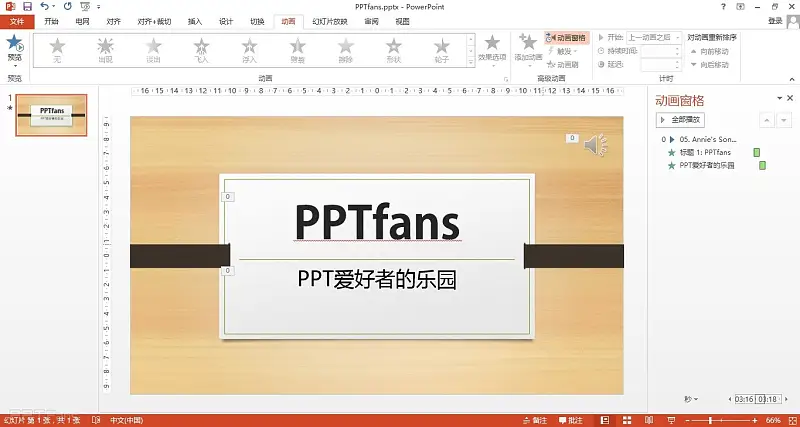
Task: Click the Save icon in quick access toolbar
Action: (26, 6)
